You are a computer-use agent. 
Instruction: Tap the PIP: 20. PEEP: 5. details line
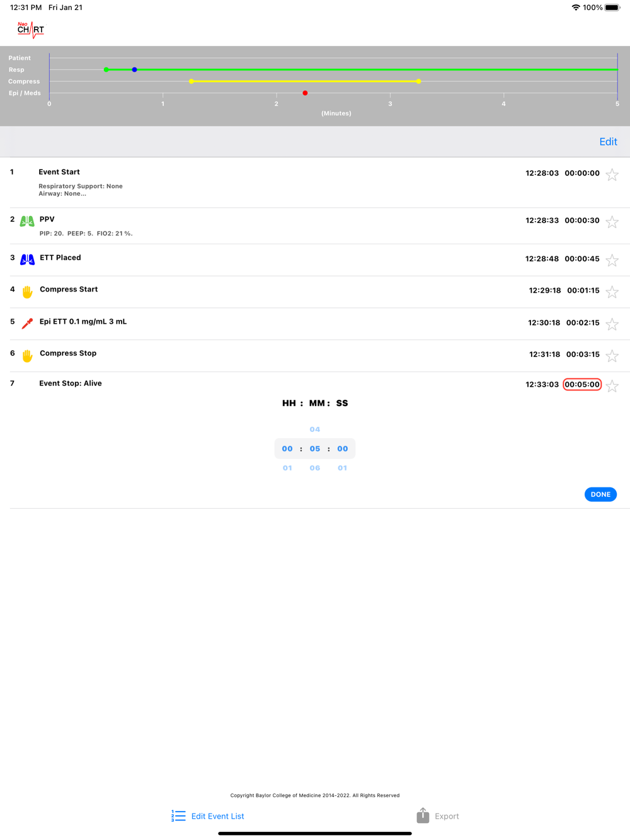tap(86, 234)
